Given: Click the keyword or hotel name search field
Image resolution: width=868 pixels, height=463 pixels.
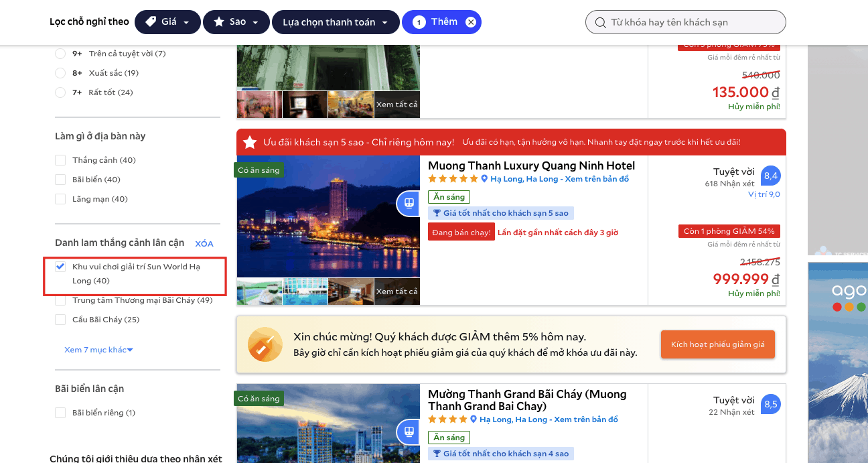Looking at the screenshot, I should (x=686, y=22).
